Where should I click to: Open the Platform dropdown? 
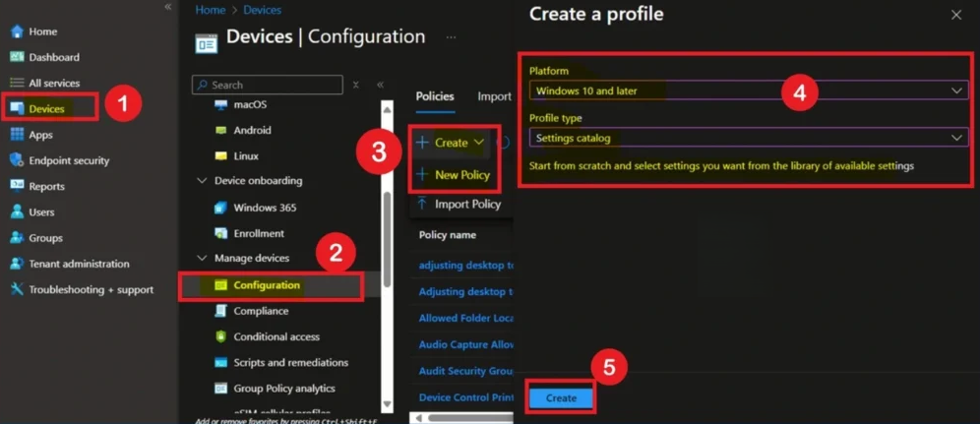click(748, 91)
